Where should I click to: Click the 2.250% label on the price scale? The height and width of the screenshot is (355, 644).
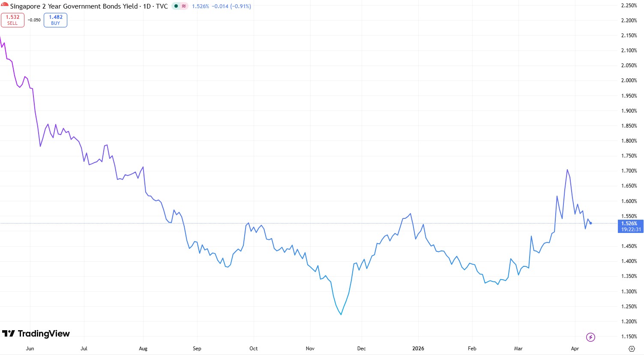pyautogui.click(x=629, y=5)
